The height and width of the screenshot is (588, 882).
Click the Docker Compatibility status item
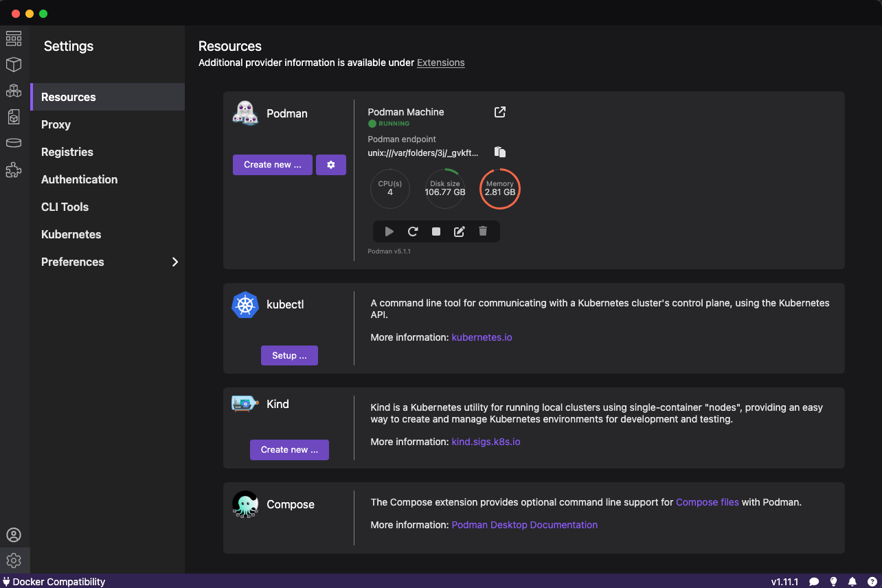pos(54,582)
